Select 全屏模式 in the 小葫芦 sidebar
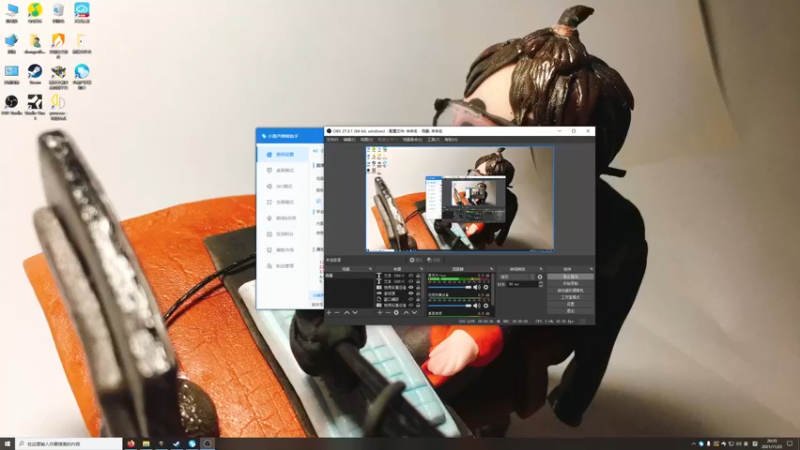Viewport: 800px width, 450px height. pyautogui.click(x=283, y=202)
